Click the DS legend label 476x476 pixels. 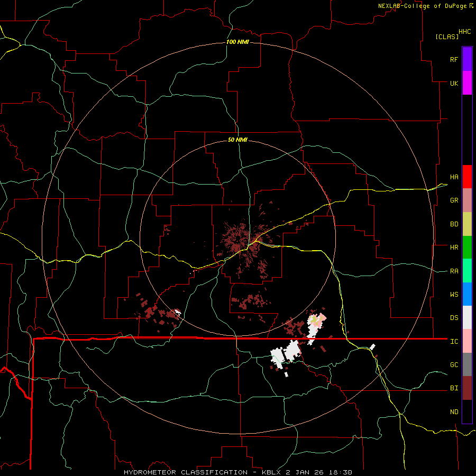(x=454, y=318)
